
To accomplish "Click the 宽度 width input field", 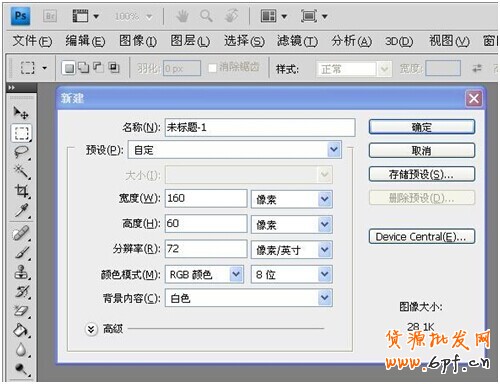I will tap(206, 198).
